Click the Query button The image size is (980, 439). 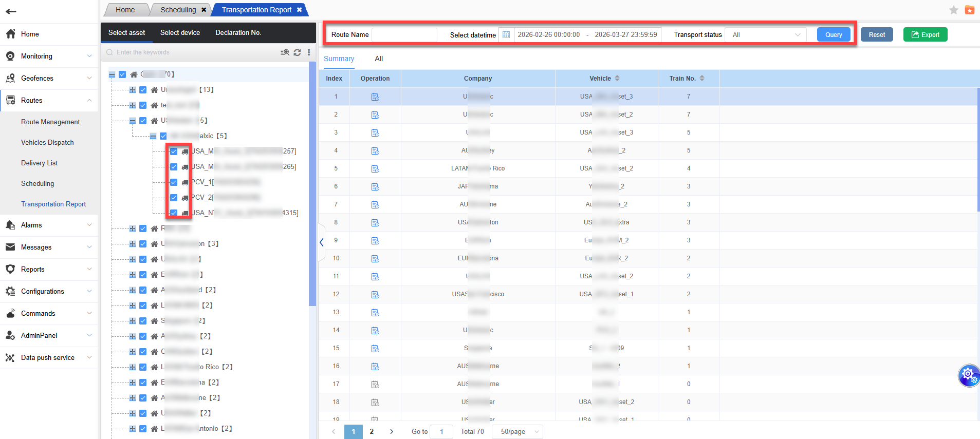(833, 35)
